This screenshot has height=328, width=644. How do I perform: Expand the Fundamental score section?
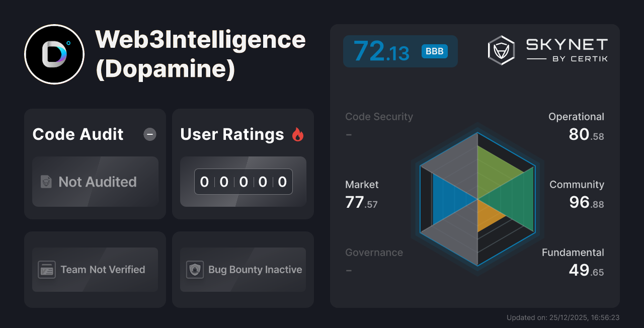pos(573,261)
